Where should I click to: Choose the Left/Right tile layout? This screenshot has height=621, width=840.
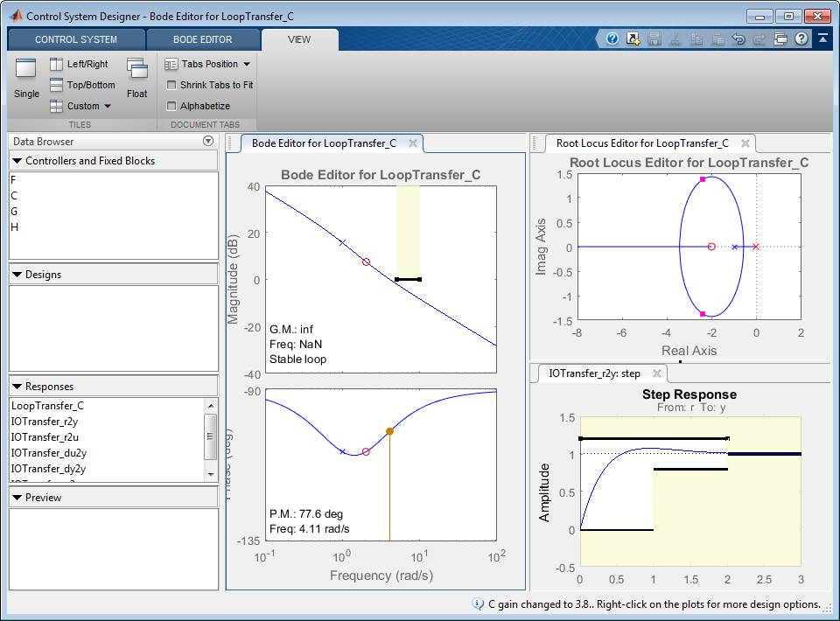tap(79, 64)
